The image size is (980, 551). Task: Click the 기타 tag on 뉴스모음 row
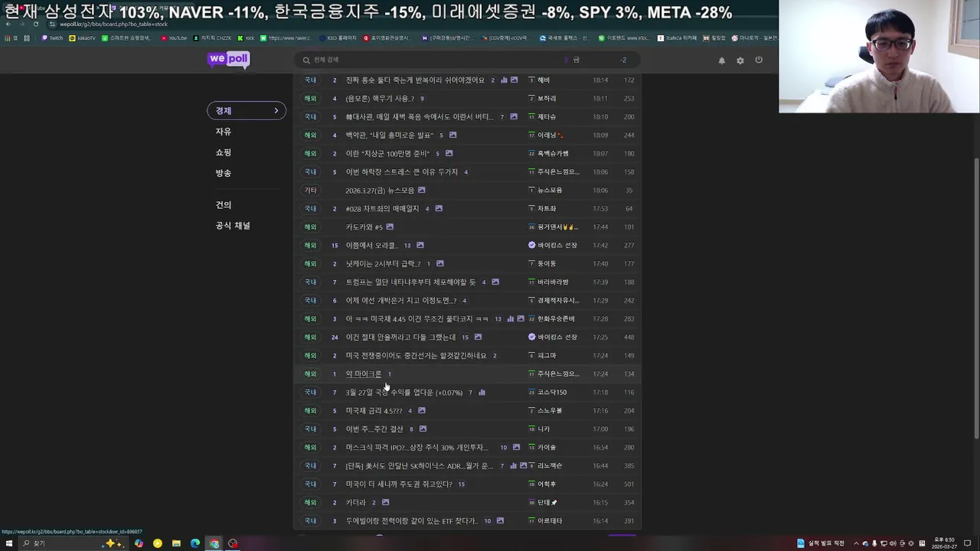click(310, 190)
